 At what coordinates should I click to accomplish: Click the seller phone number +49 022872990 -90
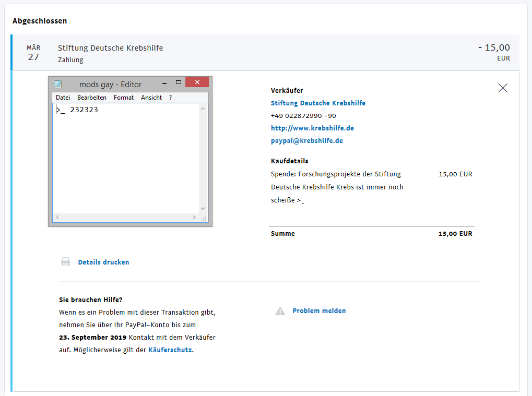click(x=303, y=116)
